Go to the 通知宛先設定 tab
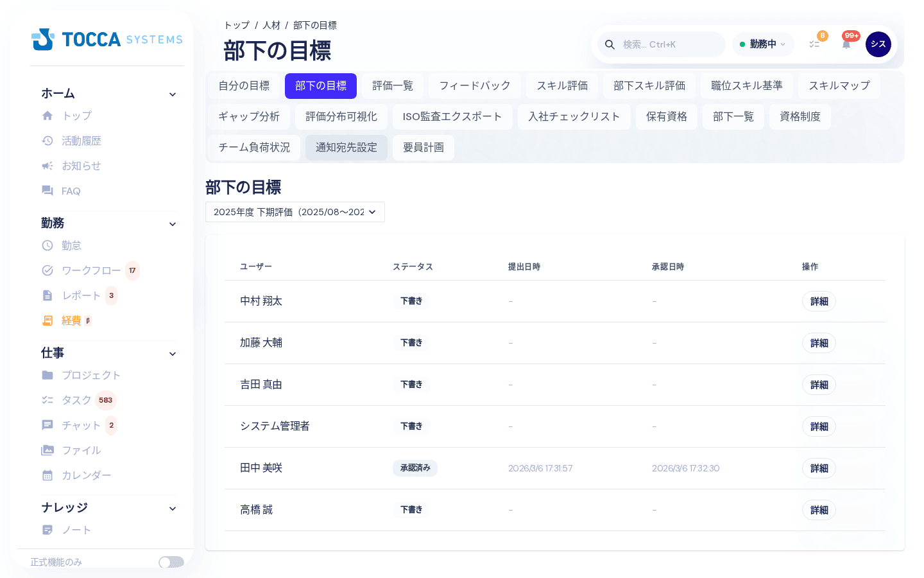Viewport: 924px width, 578px height. pos(346,148)
